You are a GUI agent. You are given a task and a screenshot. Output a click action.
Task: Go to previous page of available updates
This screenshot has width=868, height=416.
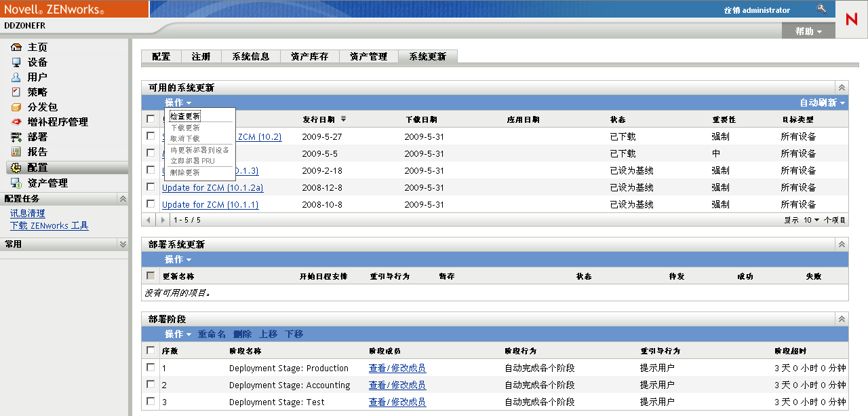tap(149, 220)
